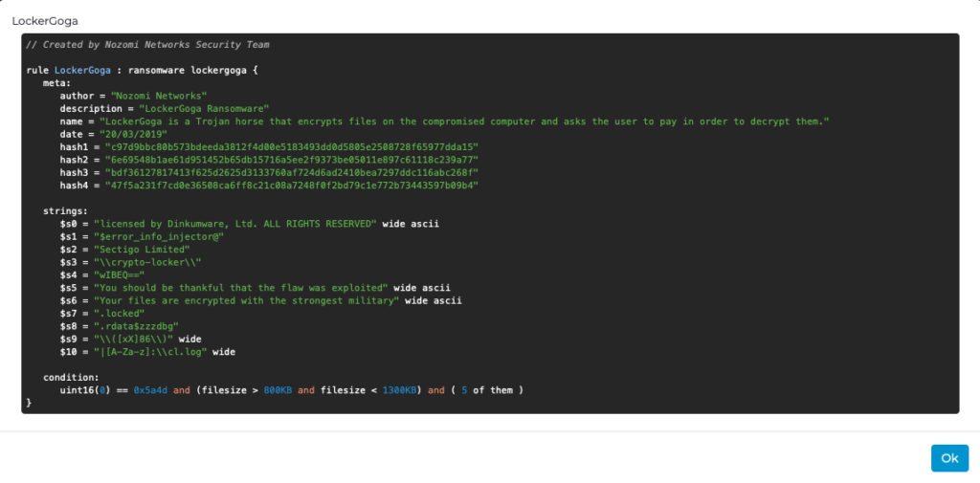Click the $s6 'strongest military' string

[x=246, y=300]
